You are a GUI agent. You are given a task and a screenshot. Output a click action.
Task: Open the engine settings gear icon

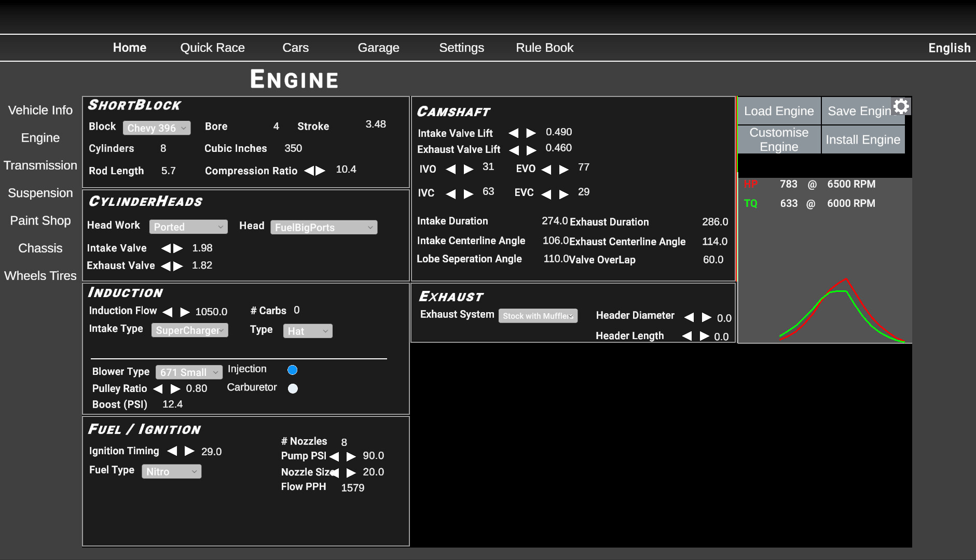pos(901,106)
